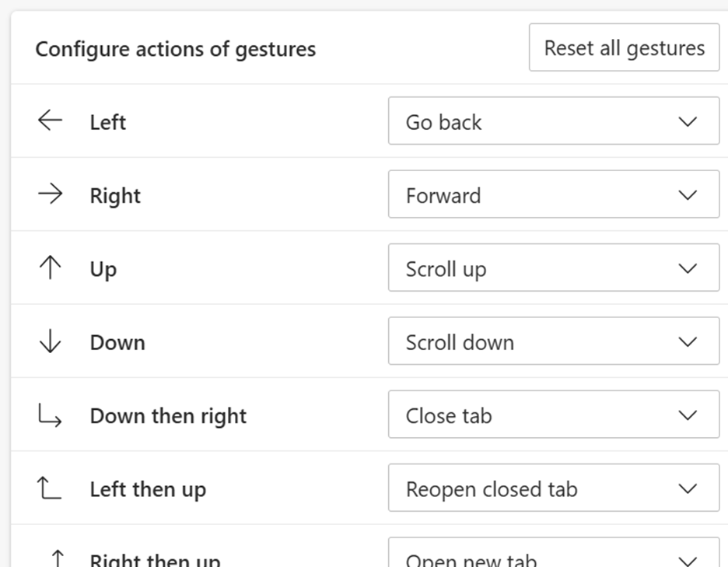Click the right-then-up gesture icon

tap(58, 558)
